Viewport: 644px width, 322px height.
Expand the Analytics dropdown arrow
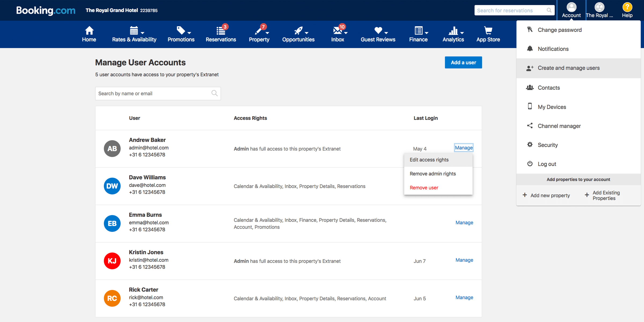(462, 33)
